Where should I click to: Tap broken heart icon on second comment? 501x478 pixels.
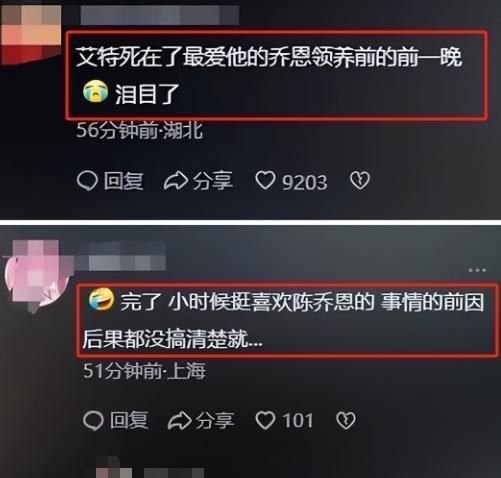tap(346, 420)
